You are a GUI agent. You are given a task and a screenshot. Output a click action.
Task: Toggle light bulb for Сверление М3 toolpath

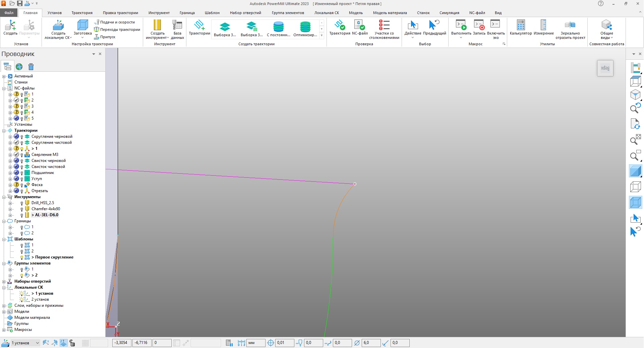(x=22, y=155)
